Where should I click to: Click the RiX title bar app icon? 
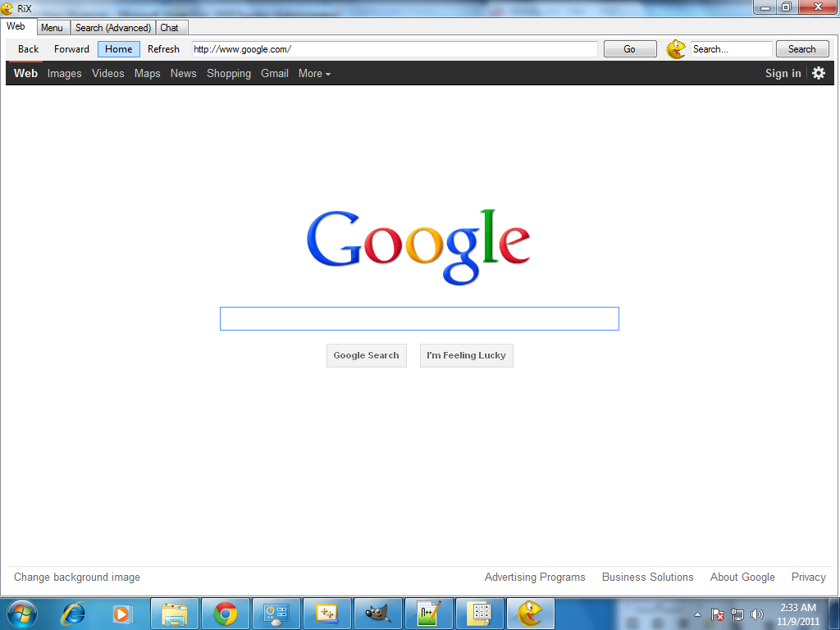7,8
